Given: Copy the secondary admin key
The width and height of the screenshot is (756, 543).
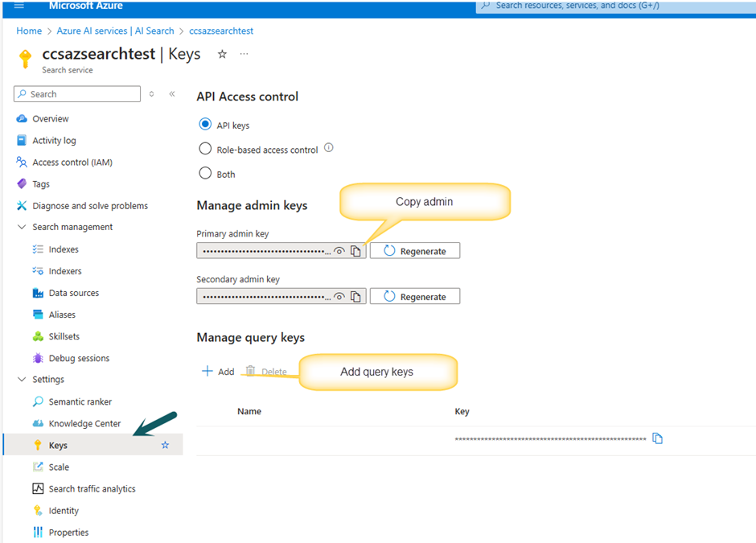Looking at the screenshot, I should tap(355, 297).
